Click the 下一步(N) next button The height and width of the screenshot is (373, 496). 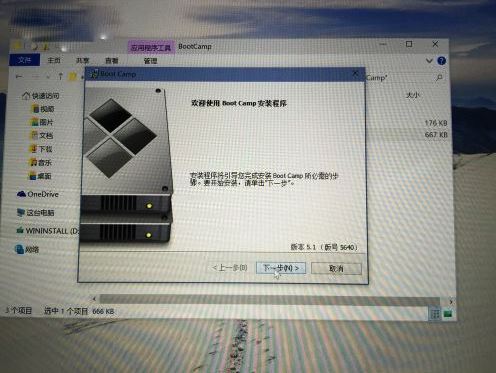click(x=281, y=268)
